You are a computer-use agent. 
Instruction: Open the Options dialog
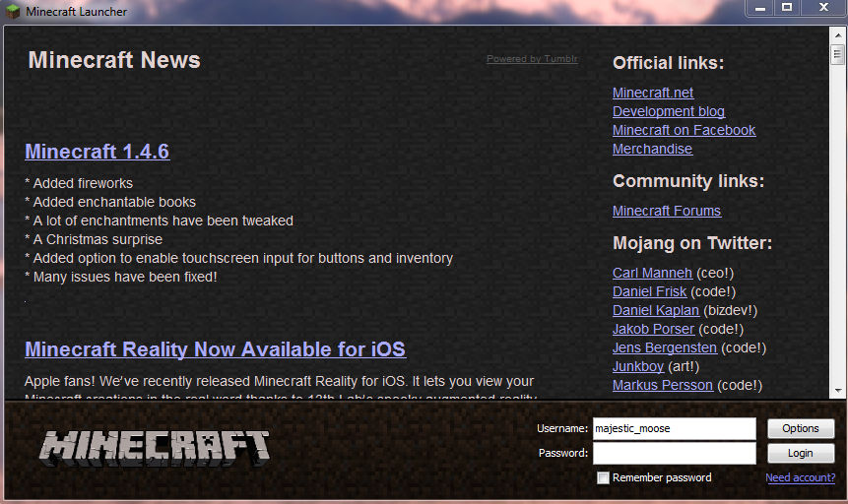(801, 428)
